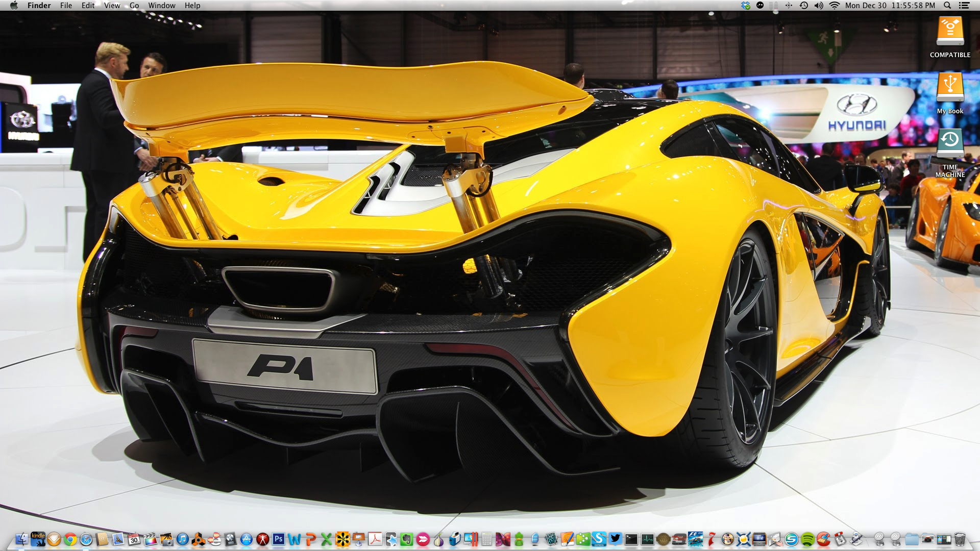The width and height of the screenshot is (980, 551).
Task: Open the Go menu
Action: (134, 6)
